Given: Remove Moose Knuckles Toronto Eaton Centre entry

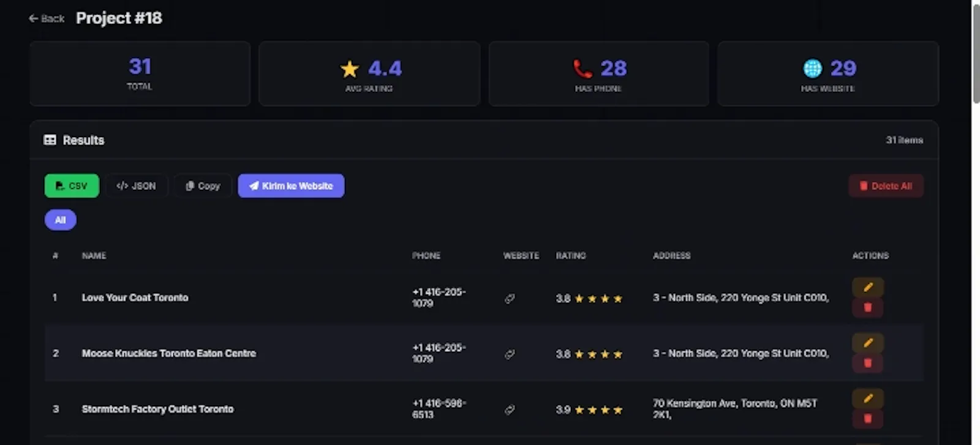Looking at the screenshot, I should (867, 363).
